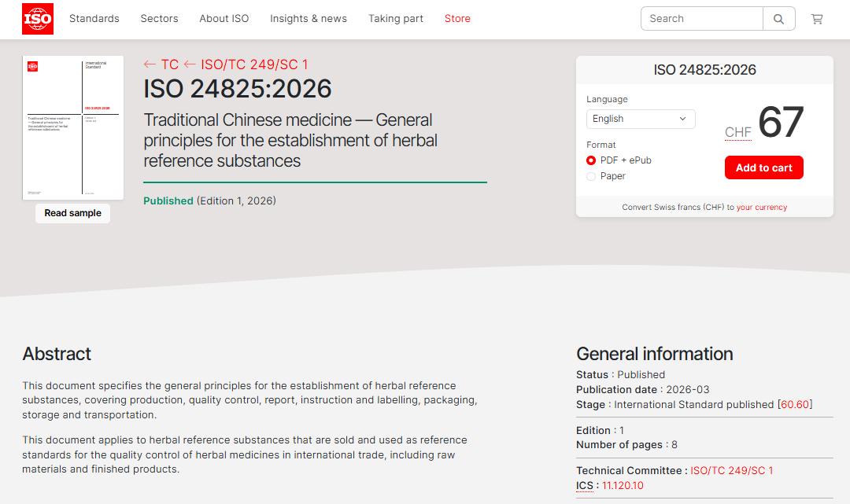This screenshot has height=504, width=850.
Task: Click the ISO logo home icon
Action: [x=38, y=19]
